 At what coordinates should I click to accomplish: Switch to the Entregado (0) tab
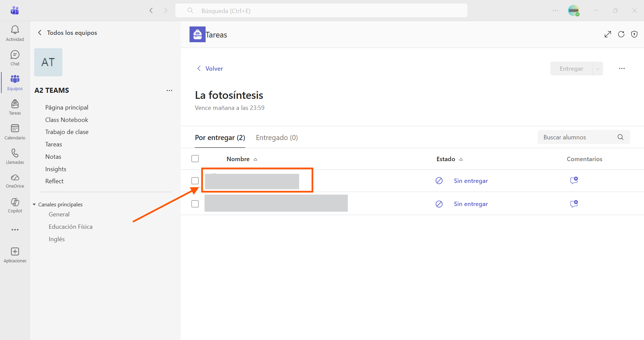tap(277, 138)
